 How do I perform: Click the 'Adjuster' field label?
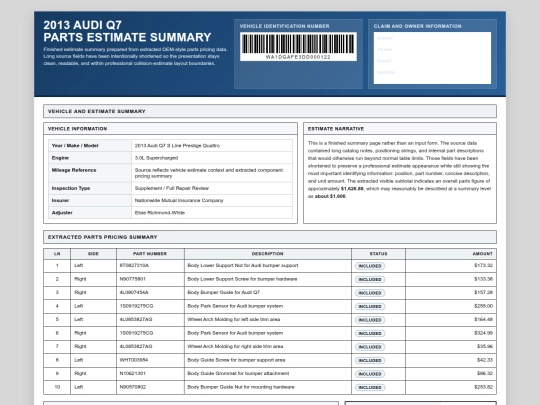pyautogui.click(x=62, y=212)
